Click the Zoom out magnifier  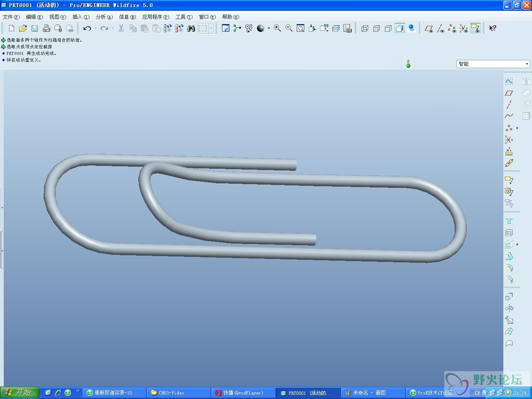point(289,28)
